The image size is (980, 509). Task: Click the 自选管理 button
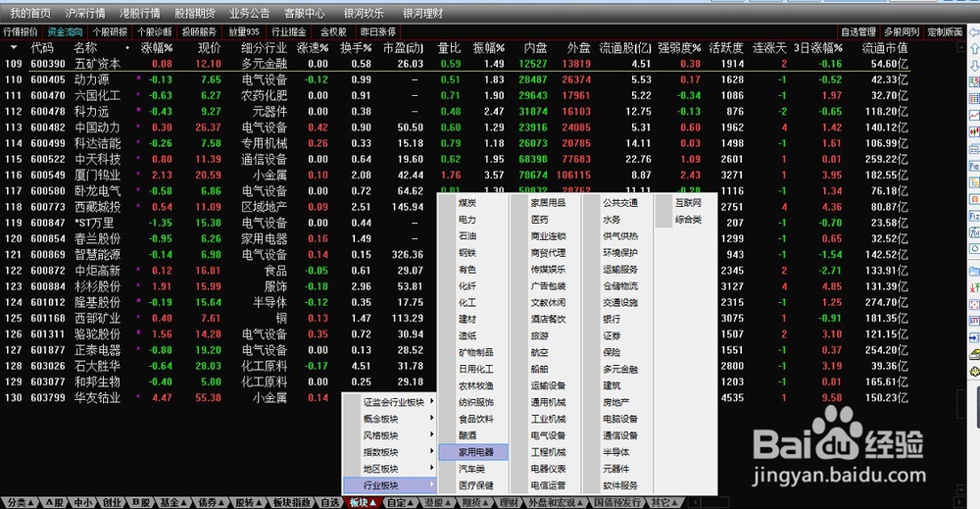pyautogui.click(x=858, y=32)
